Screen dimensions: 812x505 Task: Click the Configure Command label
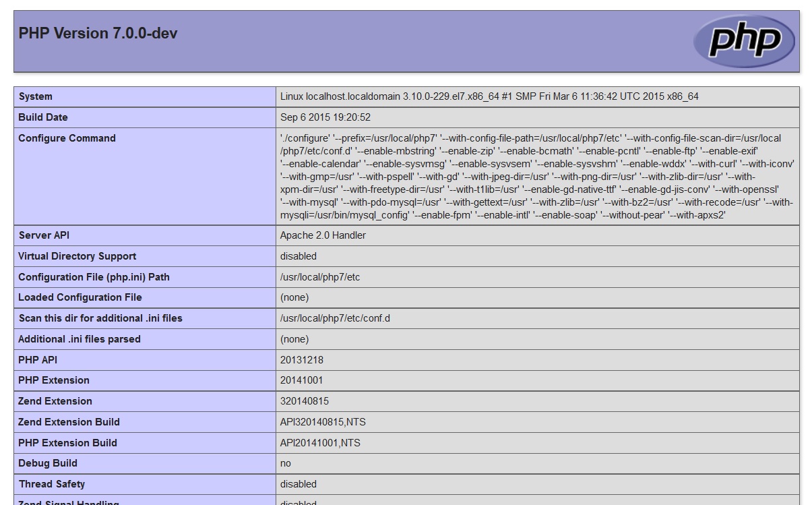point(67,138)
